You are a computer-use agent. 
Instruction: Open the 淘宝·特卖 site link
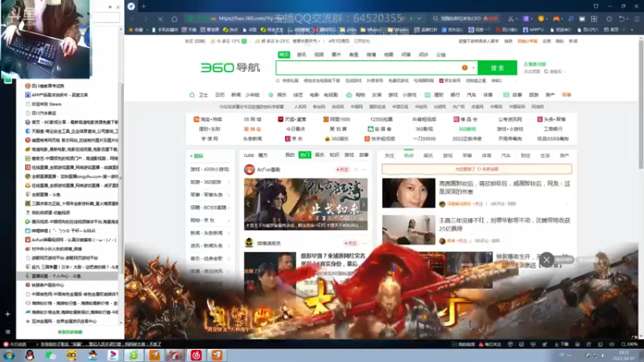[208, 119]
